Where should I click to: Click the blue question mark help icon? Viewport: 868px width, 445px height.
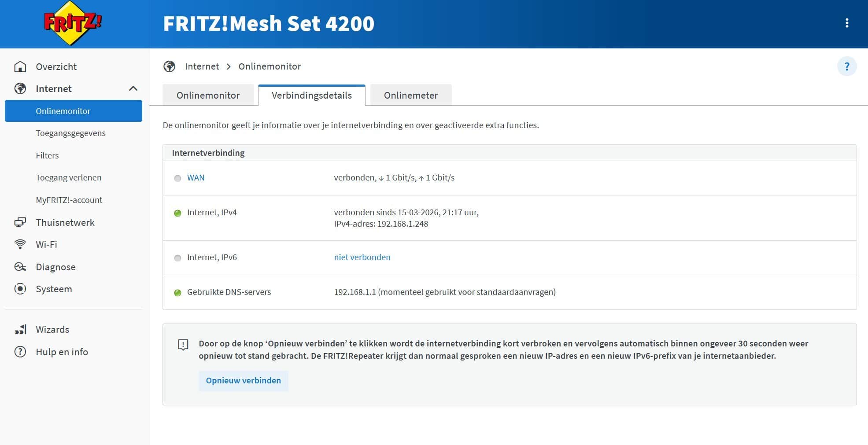846,66
